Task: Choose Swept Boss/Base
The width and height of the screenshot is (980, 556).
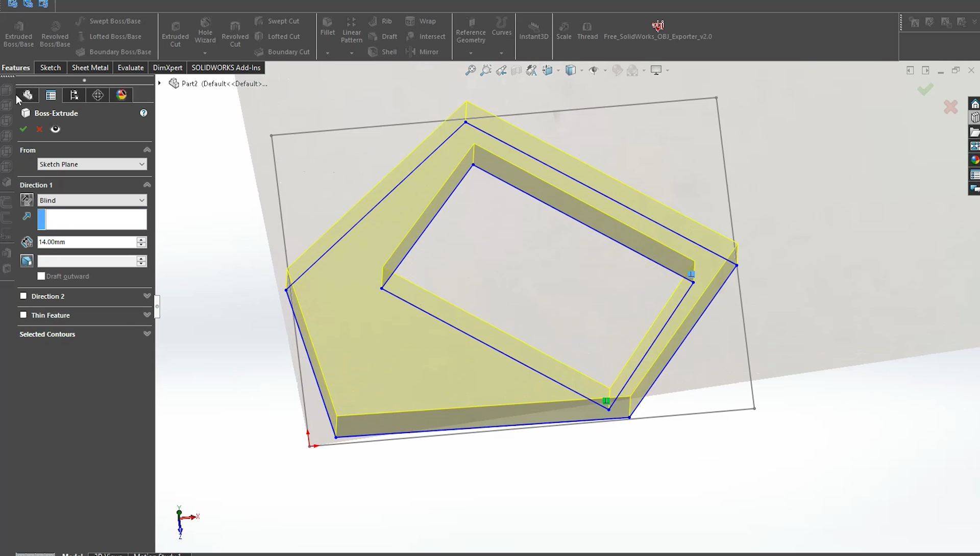Action: (x=108, y=21)
